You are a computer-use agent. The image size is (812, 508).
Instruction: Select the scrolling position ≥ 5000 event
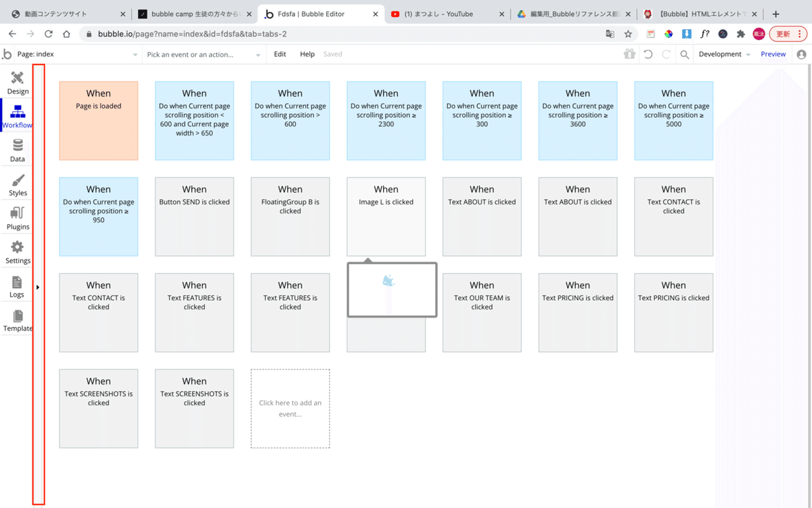[x=674, y=121]
